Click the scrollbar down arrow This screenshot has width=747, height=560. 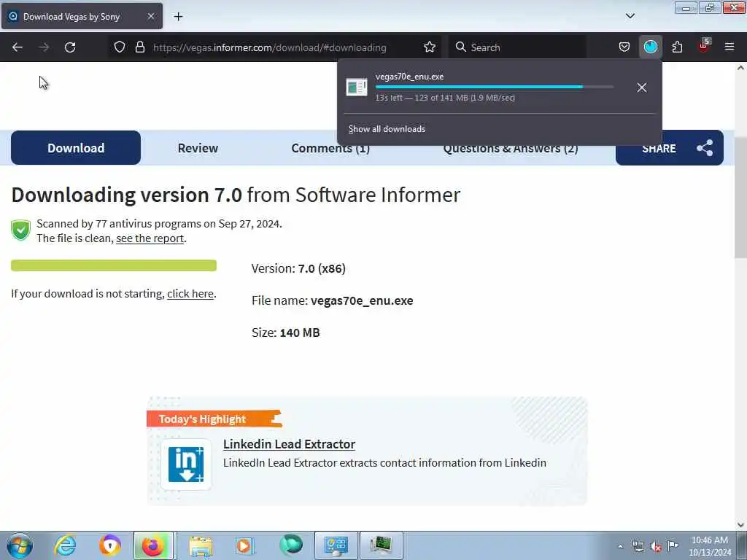click(740, 525)
